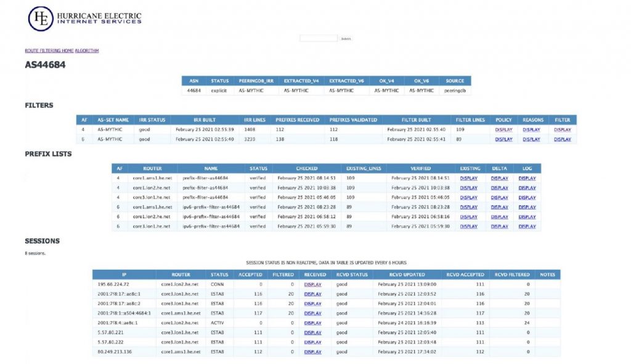Open the ALGORITHM link

[86, 51]
